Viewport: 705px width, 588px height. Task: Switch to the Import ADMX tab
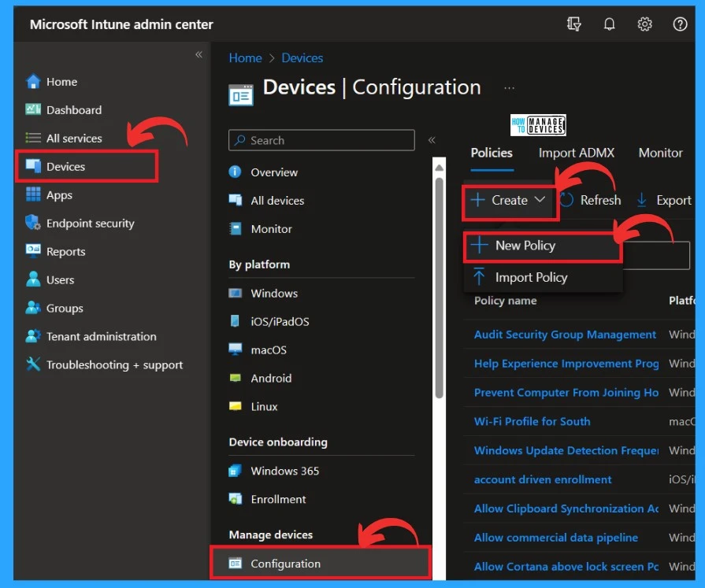[x=576, y=153]
